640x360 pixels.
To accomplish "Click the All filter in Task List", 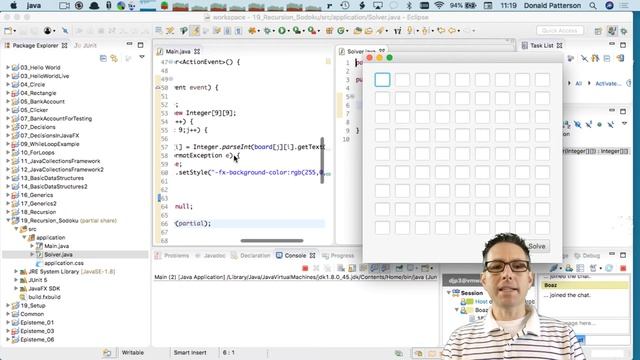I will pos(578,83).
